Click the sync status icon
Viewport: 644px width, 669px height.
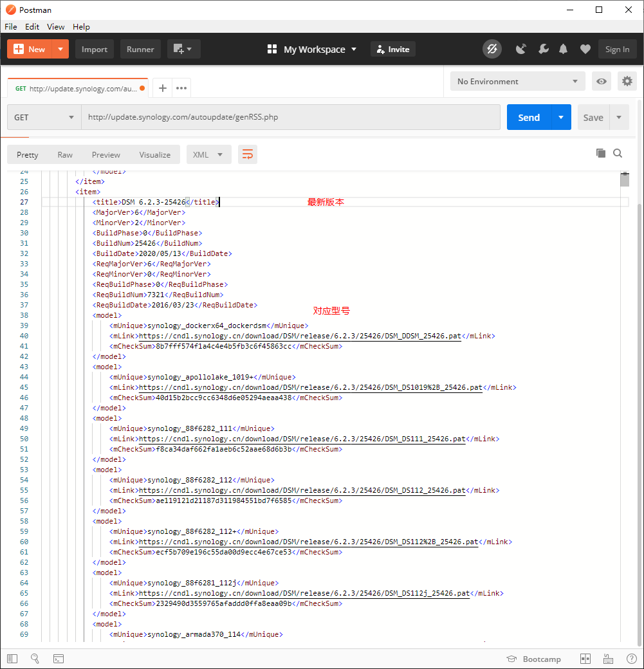coord(492,49)
